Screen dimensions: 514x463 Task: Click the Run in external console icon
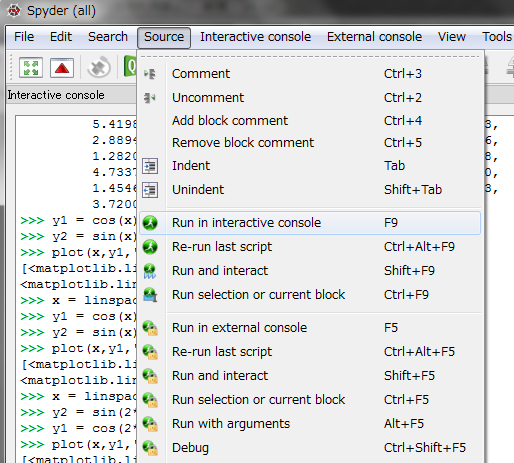[150, 328]
